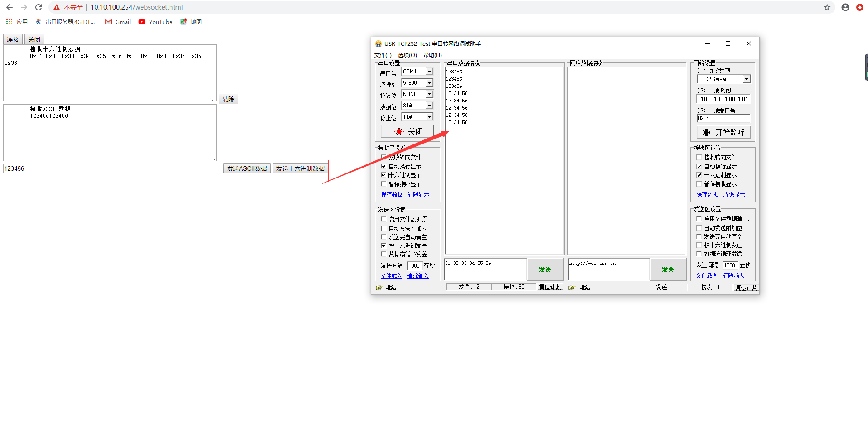
Task: Expand the COM11 serial port dropdown
Action: [x=429, y=72]
